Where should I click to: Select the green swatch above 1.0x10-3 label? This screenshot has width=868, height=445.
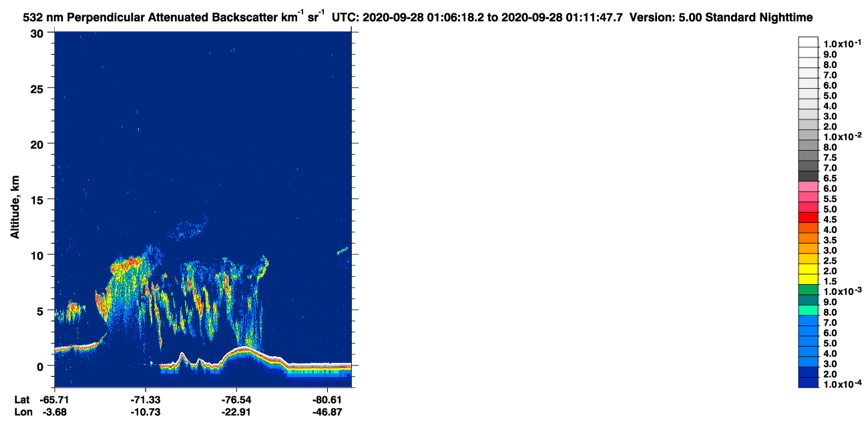tap(808, 289)
